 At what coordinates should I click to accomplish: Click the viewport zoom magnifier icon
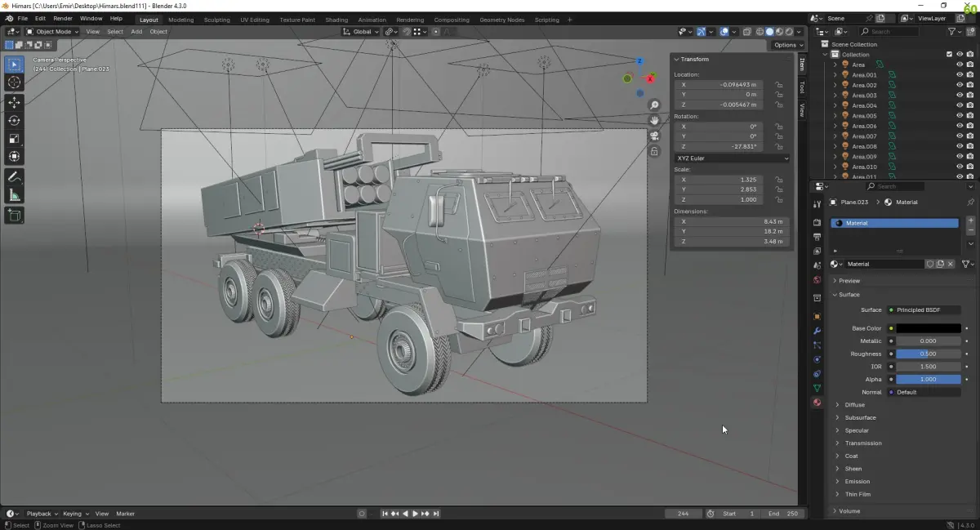click(654, 105)
